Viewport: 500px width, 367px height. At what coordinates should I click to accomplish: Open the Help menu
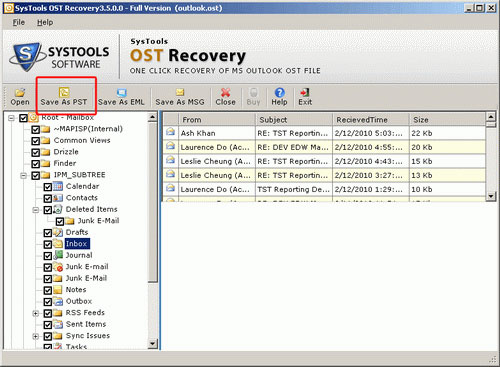click(45, 22)
